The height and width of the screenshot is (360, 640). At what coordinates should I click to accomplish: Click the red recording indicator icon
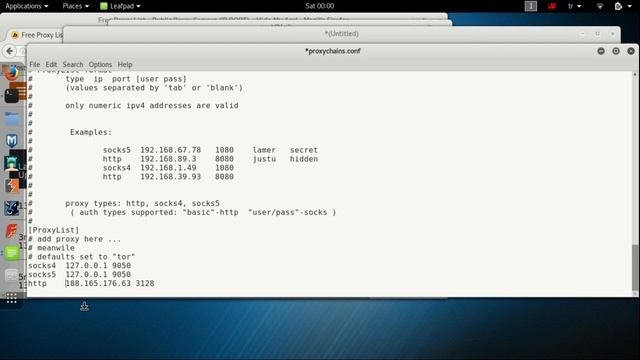click(x=552, y=6)
